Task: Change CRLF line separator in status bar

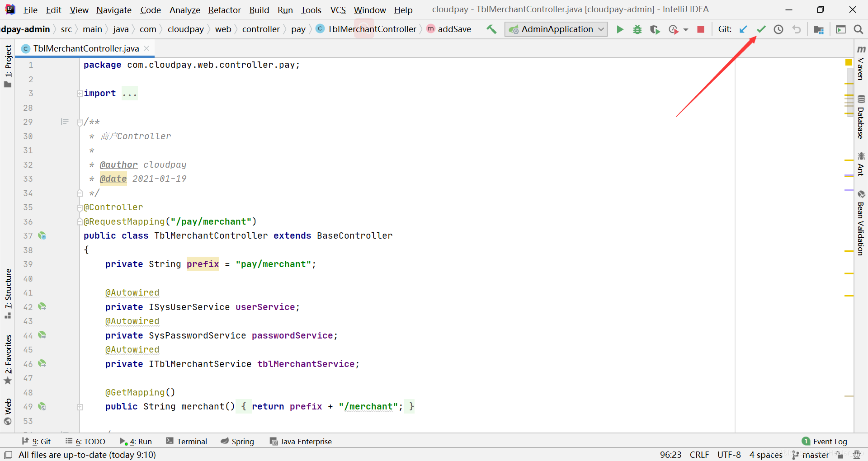Action: (699, 455)
